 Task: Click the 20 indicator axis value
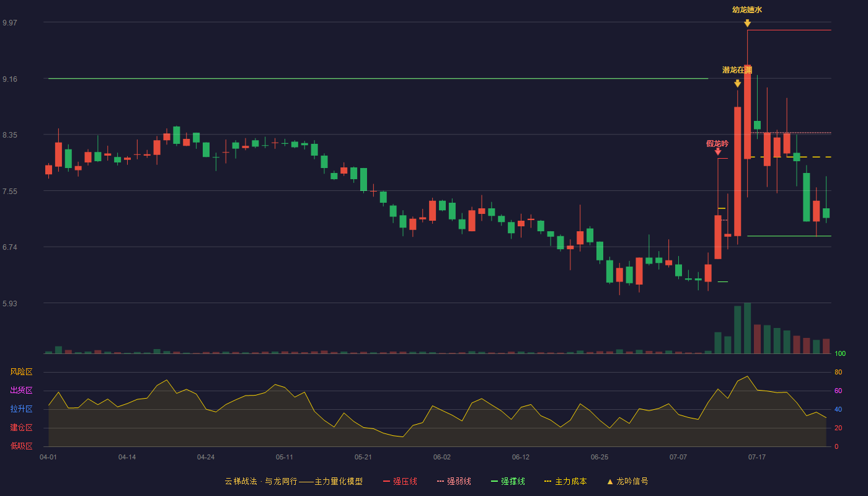838,428
